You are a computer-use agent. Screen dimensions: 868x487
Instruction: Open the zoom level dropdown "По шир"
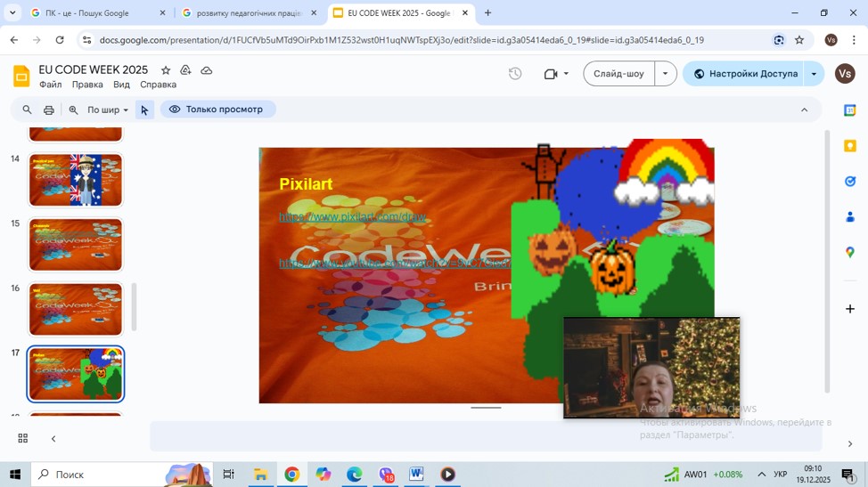(107, 110)
